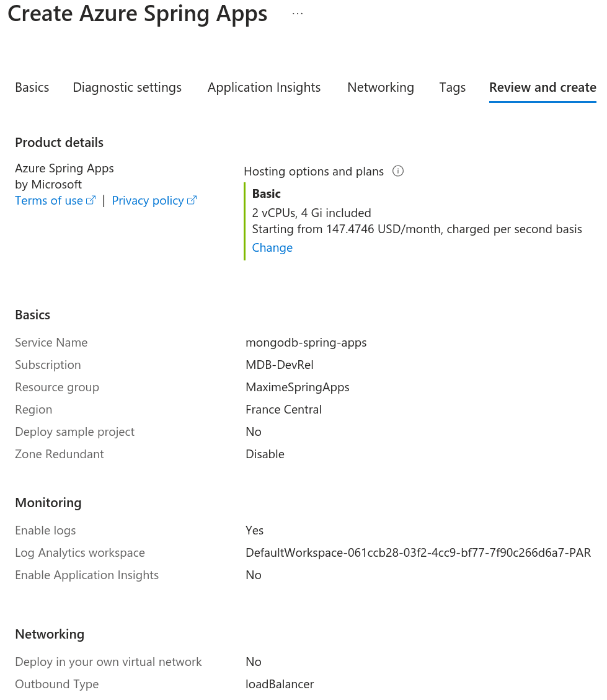Go to the Application Insights tab

(x=264, y=87)
